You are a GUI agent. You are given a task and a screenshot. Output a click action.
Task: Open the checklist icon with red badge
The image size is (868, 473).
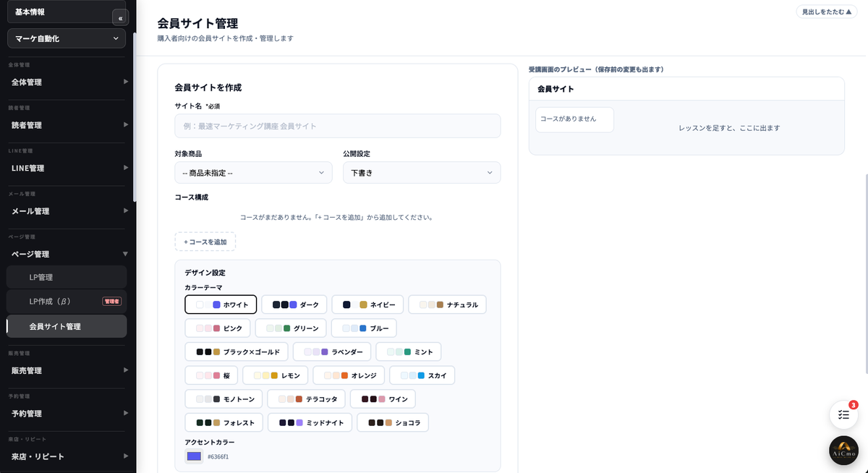tap(843, 414)
